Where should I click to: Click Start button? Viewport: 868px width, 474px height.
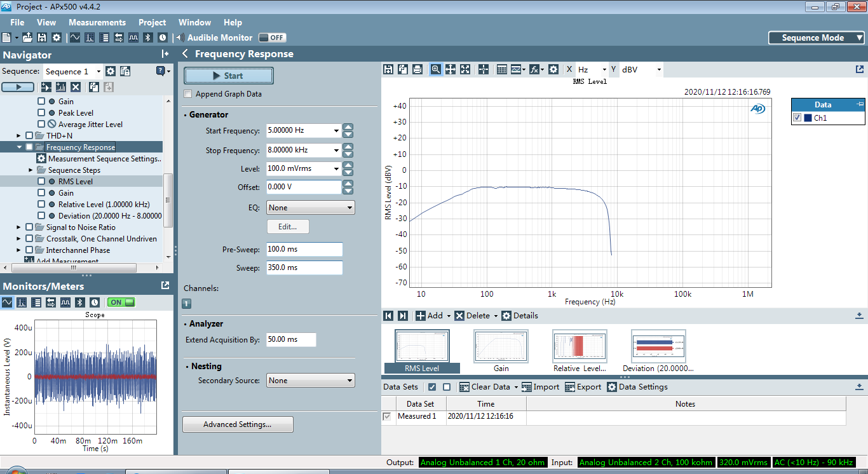229,76
